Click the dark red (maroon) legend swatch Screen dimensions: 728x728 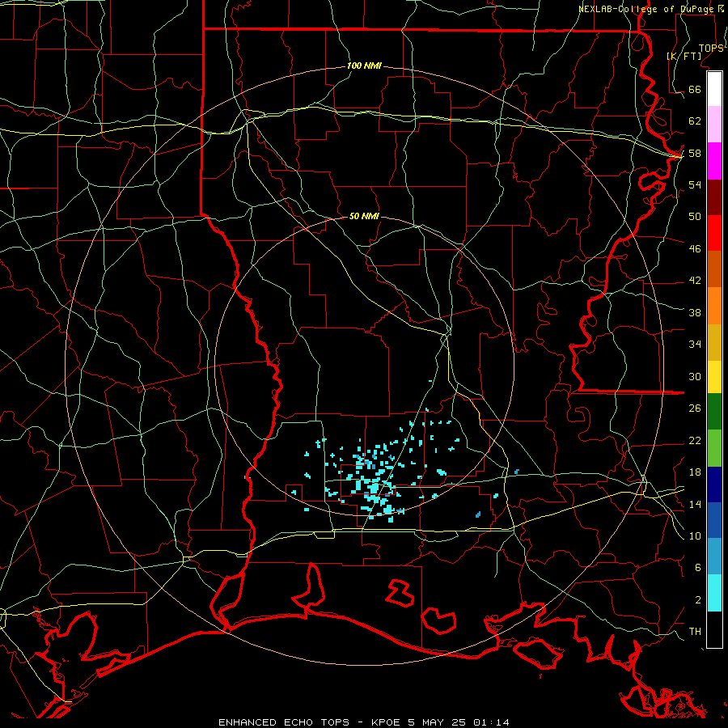click(x=714, y=197)
